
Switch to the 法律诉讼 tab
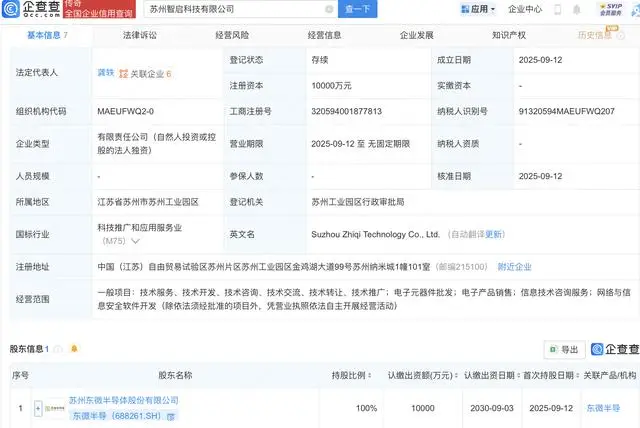coord(142,33)
